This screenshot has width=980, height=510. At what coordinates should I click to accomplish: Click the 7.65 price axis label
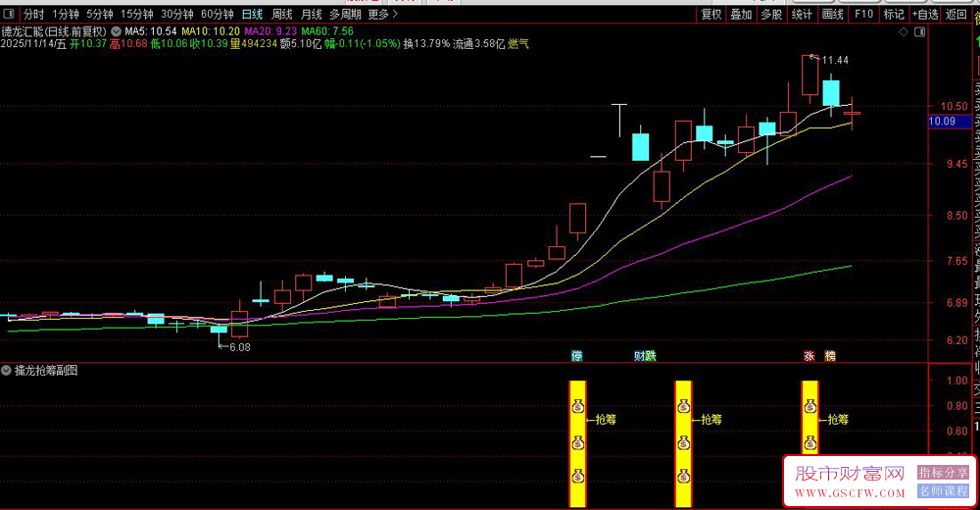(956, 261)
